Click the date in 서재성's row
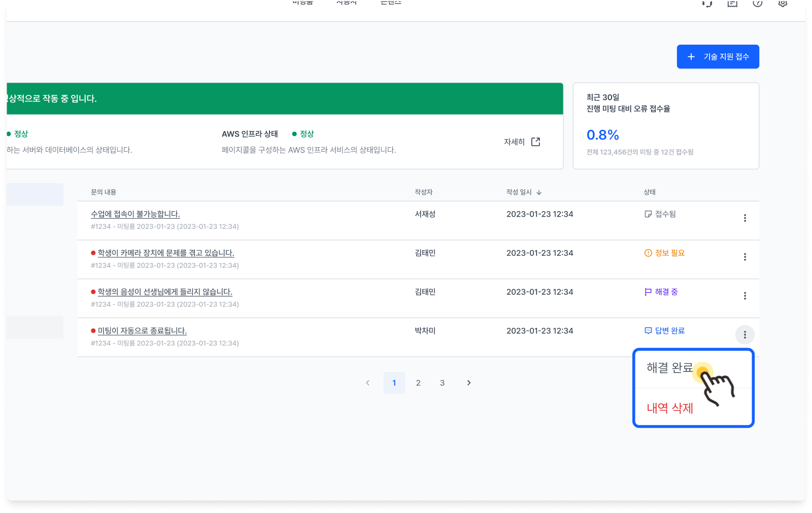The height and width of the screenshot is (513, 812). (540, 214)
